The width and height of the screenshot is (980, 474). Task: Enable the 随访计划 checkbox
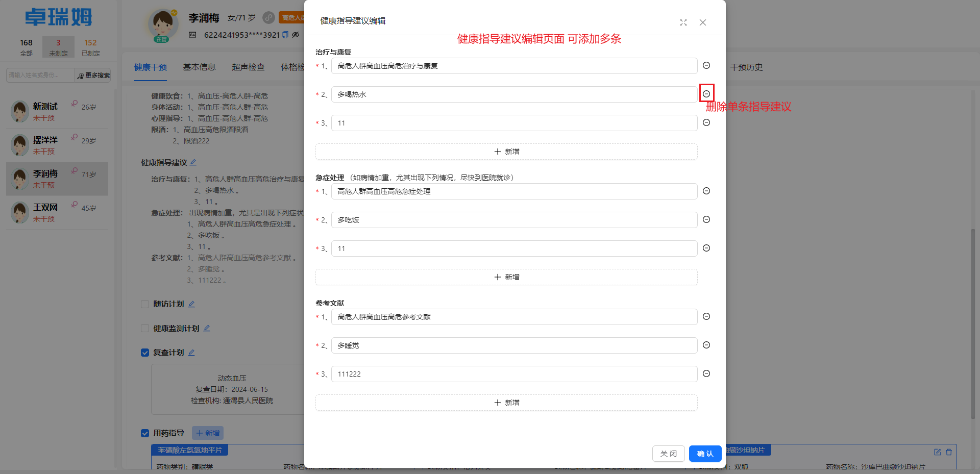point(145,304)
